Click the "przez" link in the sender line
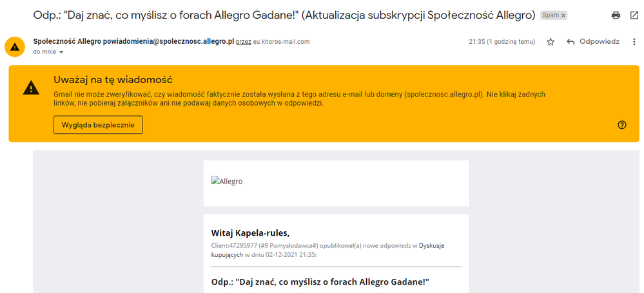Screen dimensions: 644x293 pyautogui.click(x=243, y=42)
